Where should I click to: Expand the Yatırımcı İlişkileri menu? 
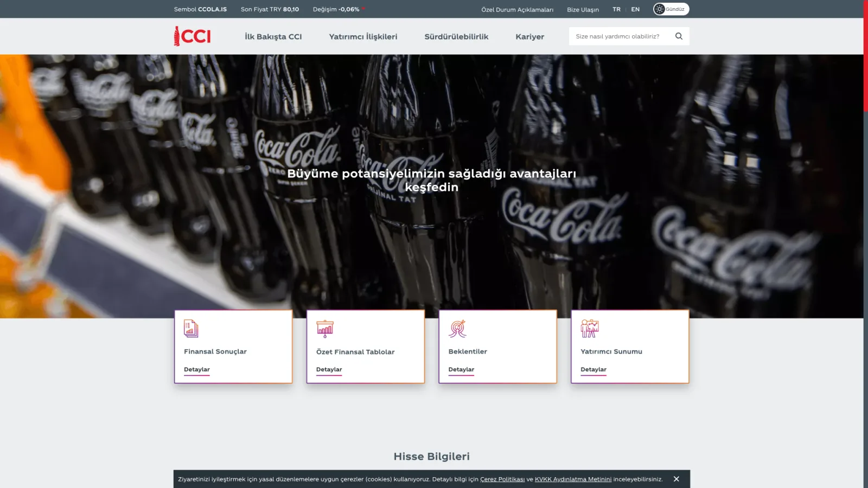(x=363, y=37)
